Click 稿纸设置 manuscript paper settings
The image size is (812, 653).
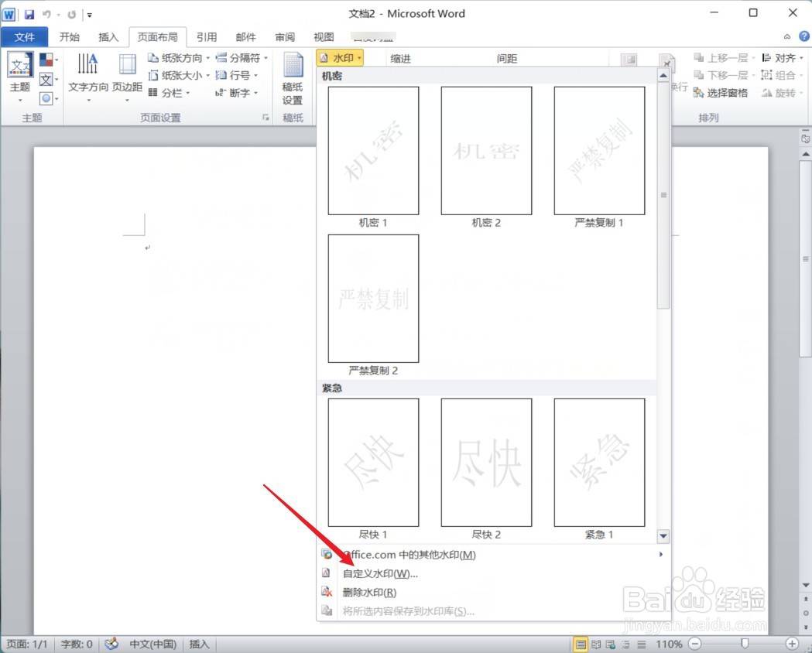click(293, 79)
